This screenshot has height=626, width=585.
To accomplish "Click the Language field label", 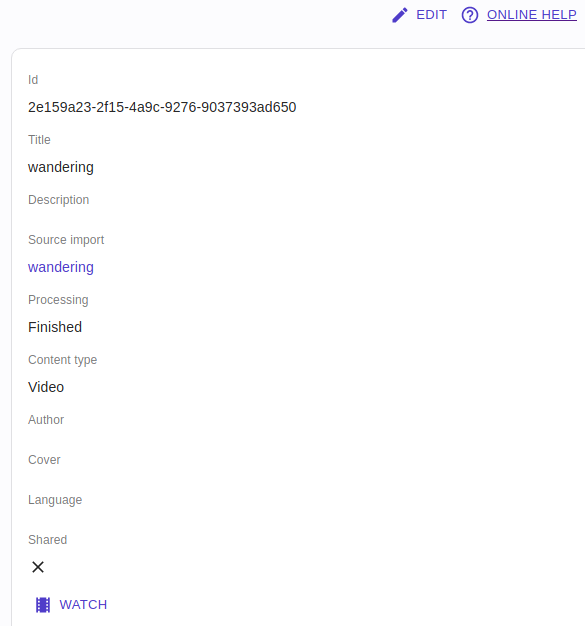I will (x=55, y=500).
